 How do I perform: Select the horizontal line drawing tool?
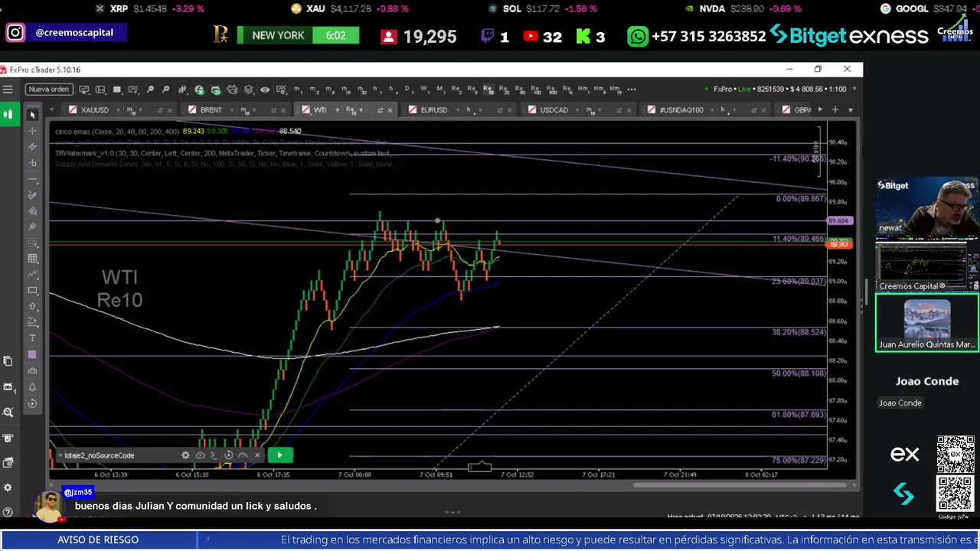click(x=32, y=179)
